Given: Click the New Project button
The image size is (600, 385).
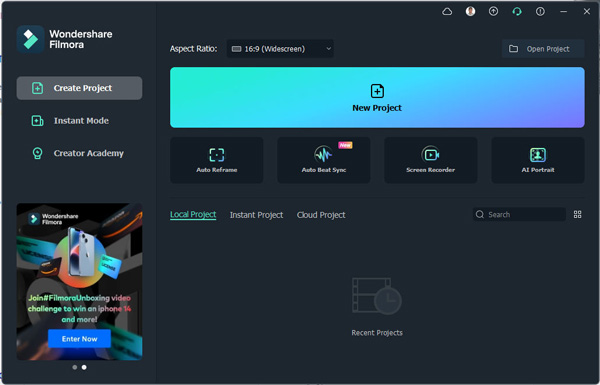Looking at the screenshot, I should point(377,98).
